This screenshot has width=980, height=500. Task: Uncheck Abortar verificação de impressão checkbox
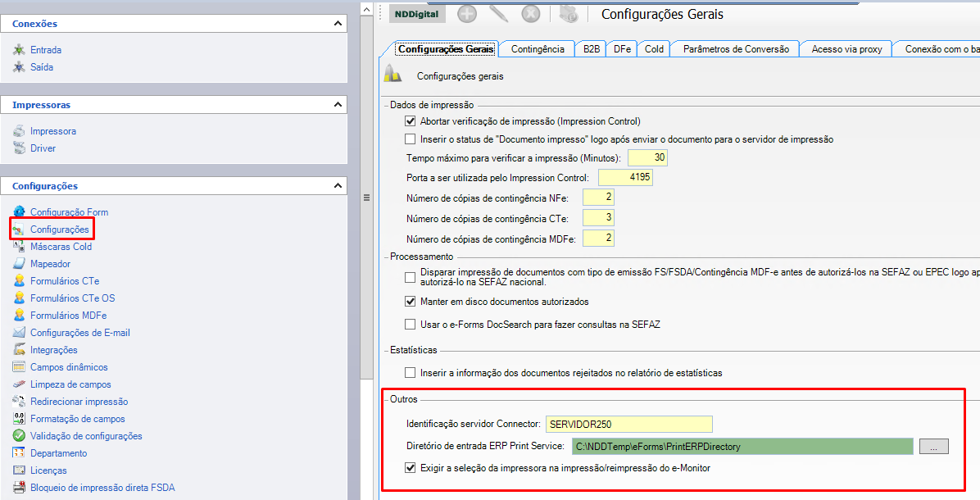[411, 120]
